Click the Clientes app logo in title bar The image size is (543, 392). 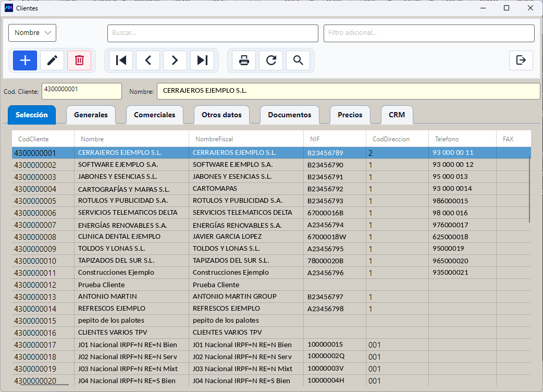(9, 8)
